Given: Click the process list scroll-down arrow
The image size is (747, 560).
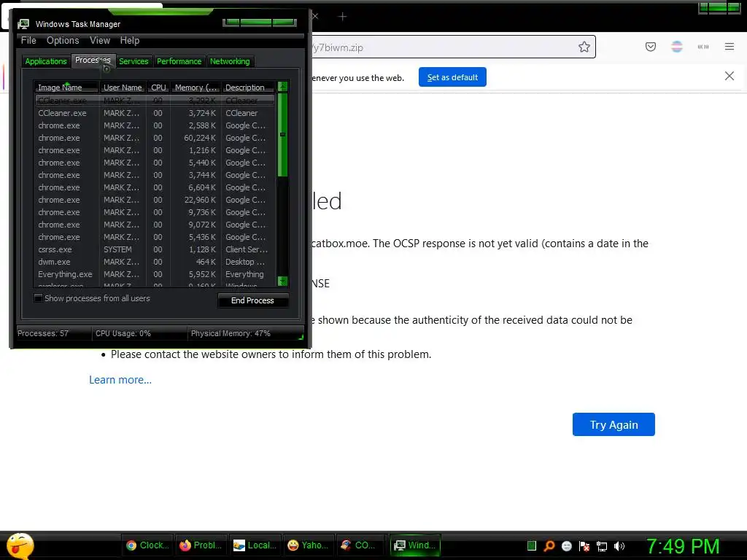Looking at the screenshot, I should point(282,281).
